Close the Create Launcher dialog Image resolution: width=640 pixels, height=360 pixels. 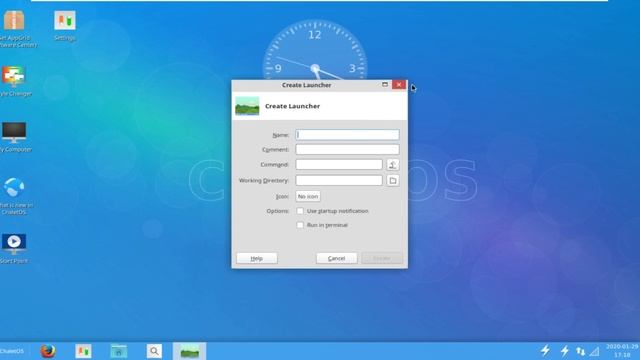click(x=399, y=84)
